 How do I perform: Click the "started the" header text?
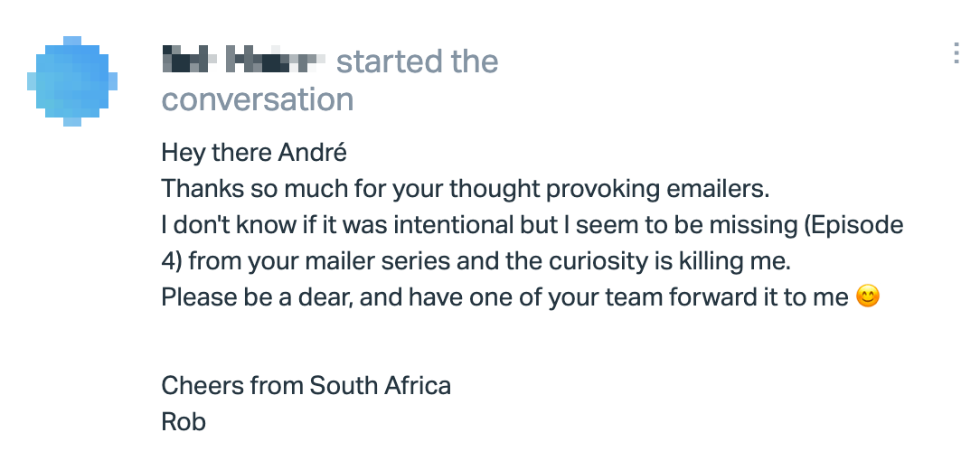click(418, 61)
